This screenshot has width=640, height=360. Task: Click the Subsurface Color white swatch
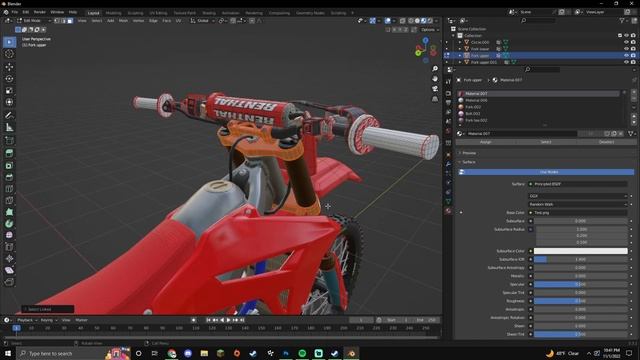click(580, 251)
